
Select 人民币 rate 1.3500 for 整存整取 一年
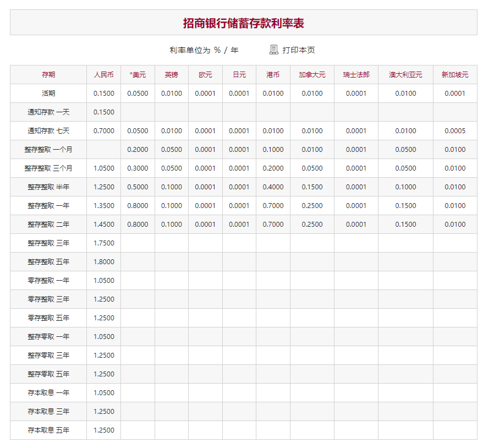tap(103, 205)
